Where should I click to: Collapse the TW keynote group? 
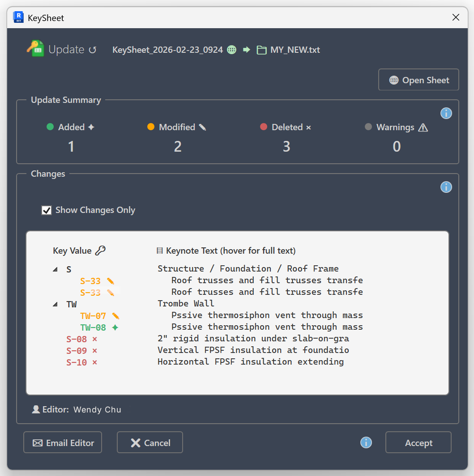tap(55, 304)
